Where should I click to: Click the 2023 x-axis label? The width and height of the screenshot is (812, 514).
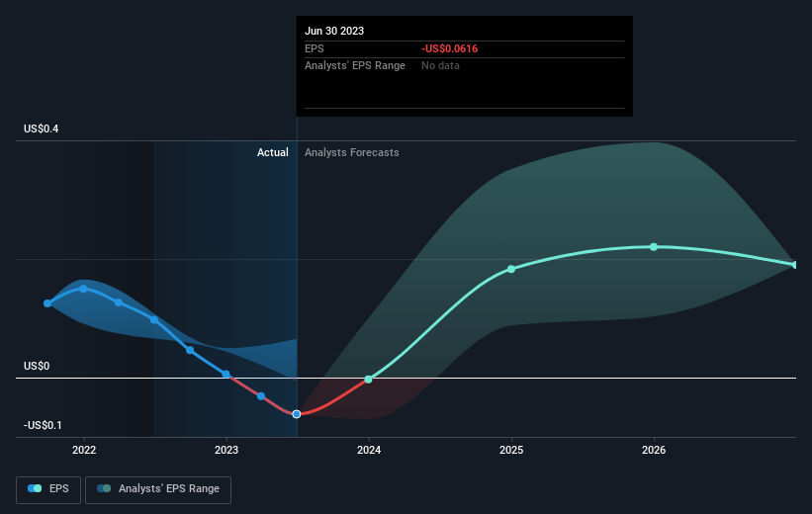click(226, 450)
